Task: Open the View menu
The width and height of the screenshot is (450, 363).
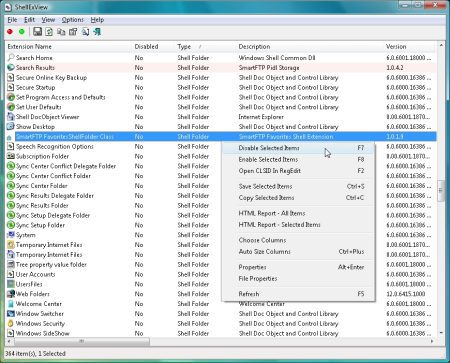Action: (x=48, y=20)
